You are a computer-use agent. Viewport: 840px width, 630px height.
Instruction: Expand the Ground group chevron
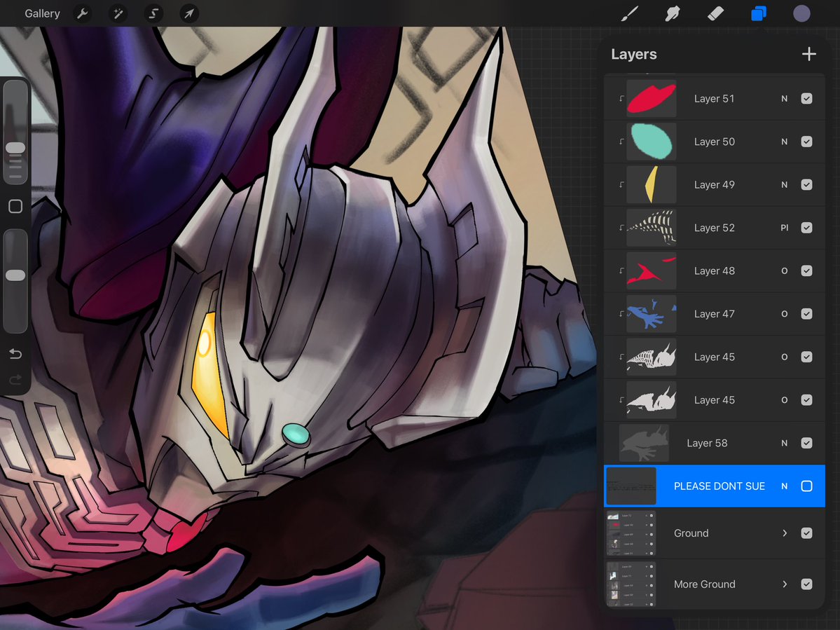785,533
